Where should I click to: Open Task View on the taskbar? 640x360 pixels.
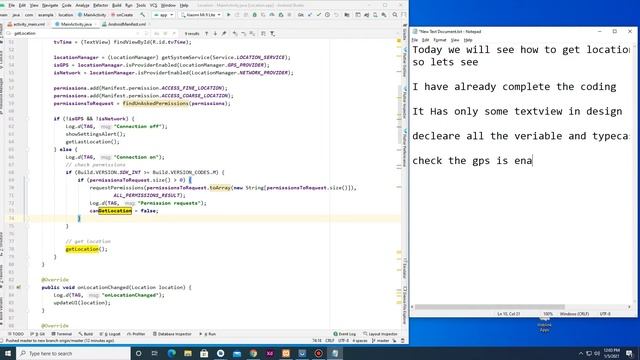pos(155,353)
